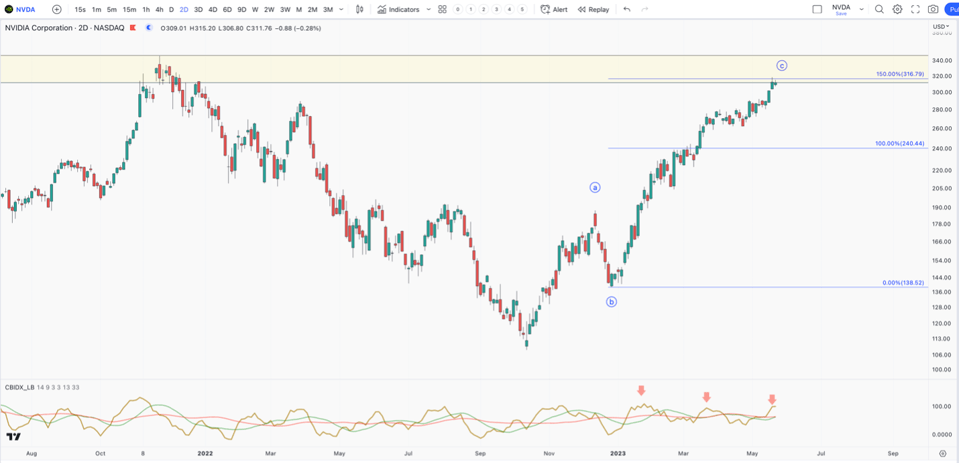This screenshot has width=959, height=465.
Task: Click the CBIDX_LB indicator legend
Action: click(x=42, y=387)
